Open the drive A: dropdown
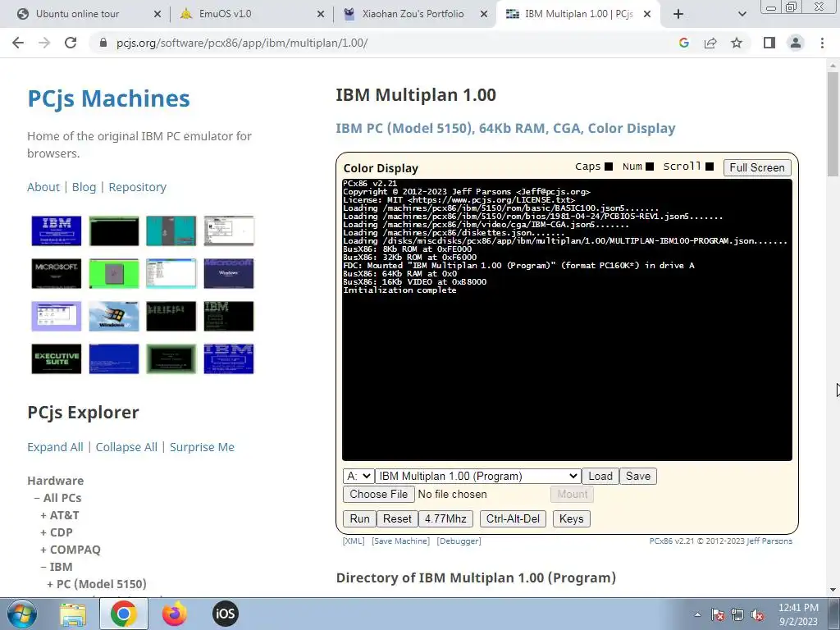 pos(358,476)
